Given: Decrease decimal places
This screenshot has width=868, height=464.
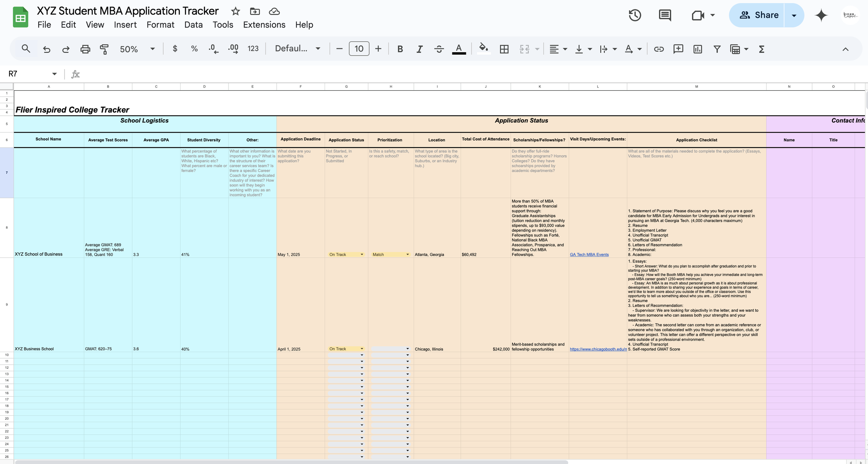Looking at the screenshot, I should (x=214, y=49).
